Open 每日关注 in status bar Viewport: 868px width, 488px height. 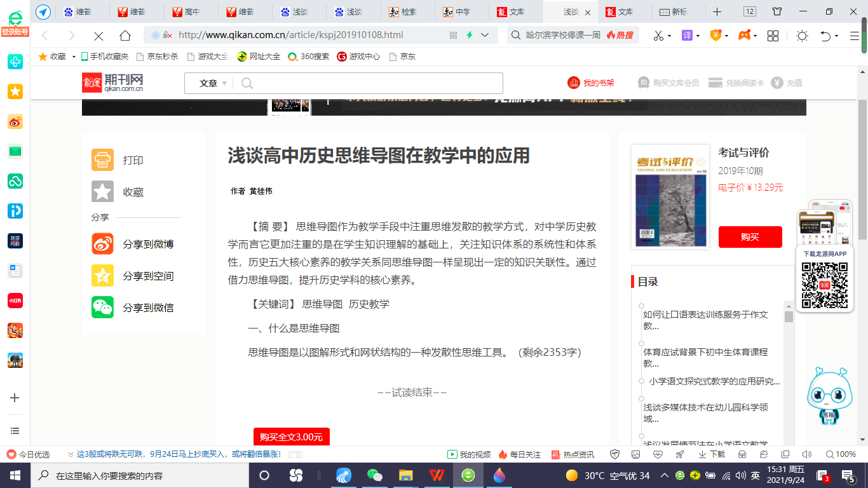[519, 454]
